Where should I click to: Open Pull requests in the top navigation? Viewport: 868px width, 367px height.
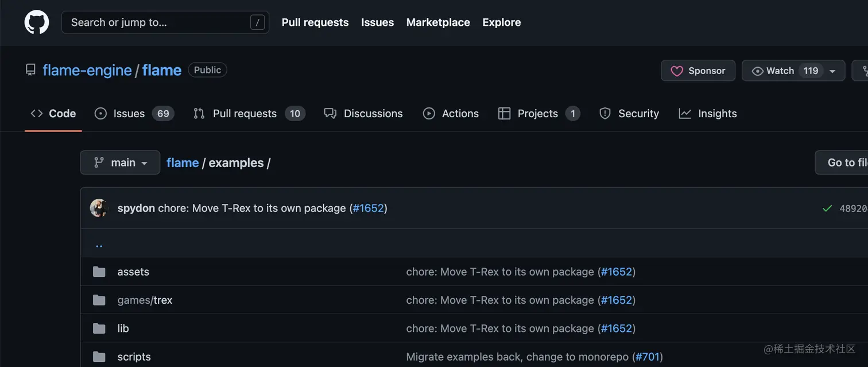tap(315, 22)
